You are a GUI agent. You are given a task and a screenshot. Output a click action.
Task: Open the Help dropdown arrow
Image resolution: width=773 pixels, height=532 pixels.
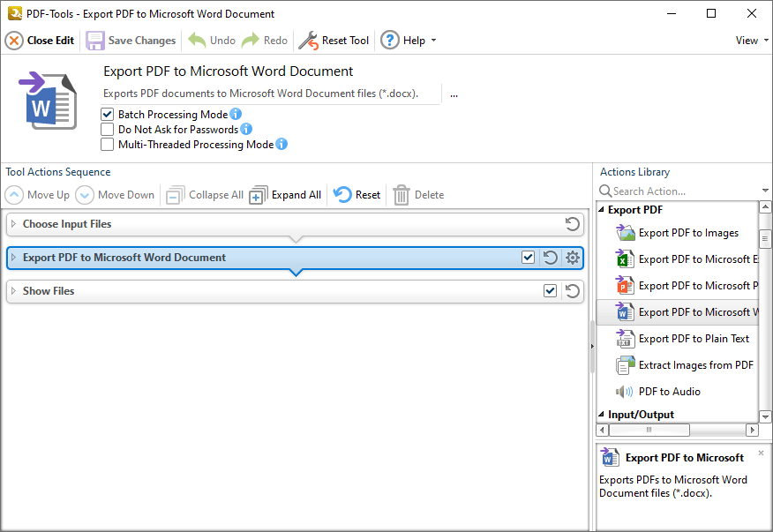434,41
